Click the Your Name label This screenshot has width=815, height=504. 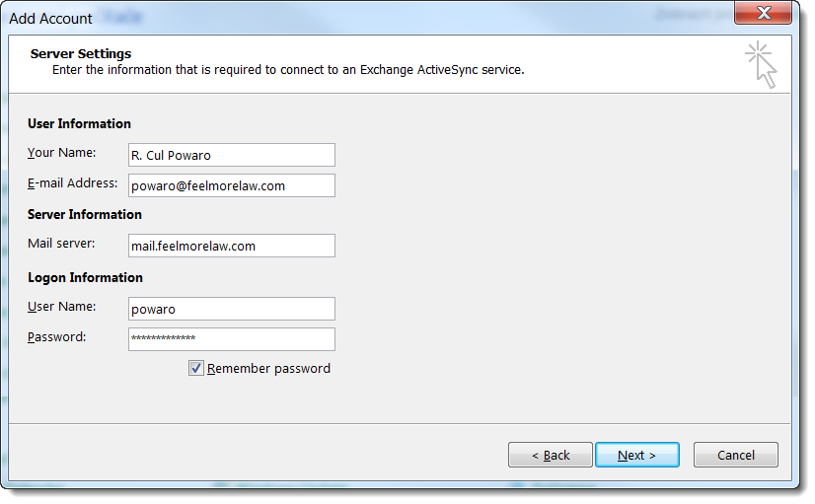coord(62,153)
